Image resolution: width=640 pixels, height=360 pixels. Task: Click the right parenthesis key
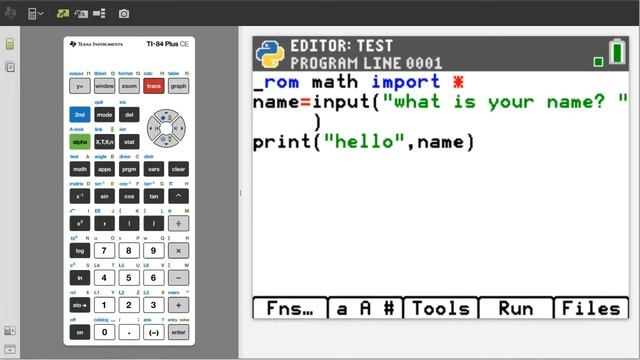(154, 223)
